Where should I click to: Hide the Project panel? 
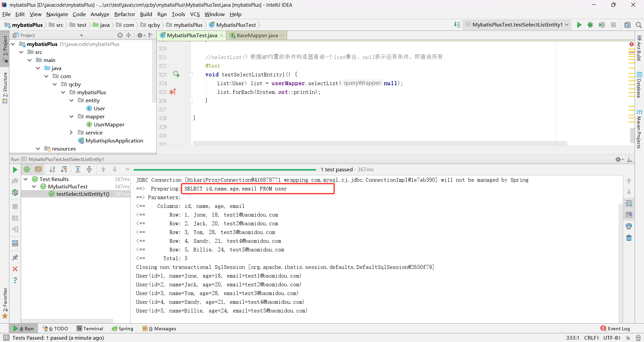151,35
